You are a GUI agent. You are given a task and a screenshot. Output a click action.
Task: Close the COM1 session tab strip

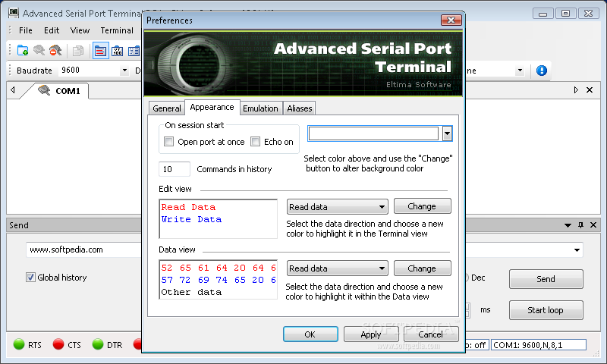click(590, 90)
